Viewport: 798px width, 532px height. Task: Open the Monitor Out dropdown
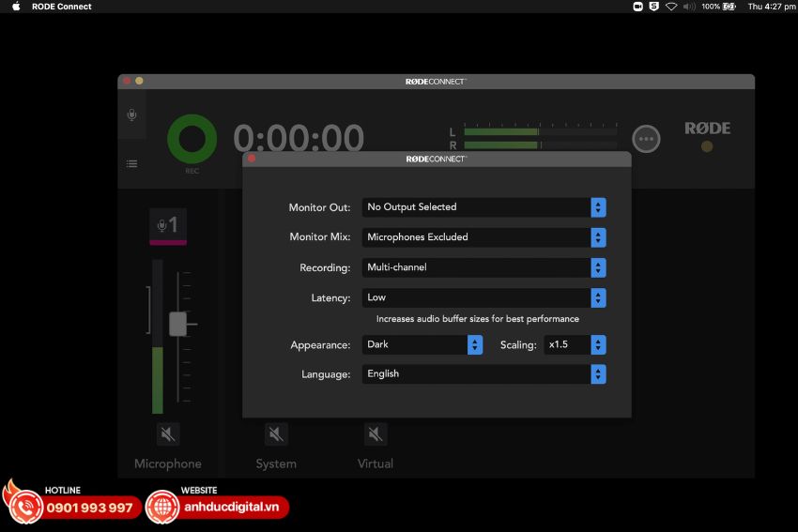[x=483, y=207]
